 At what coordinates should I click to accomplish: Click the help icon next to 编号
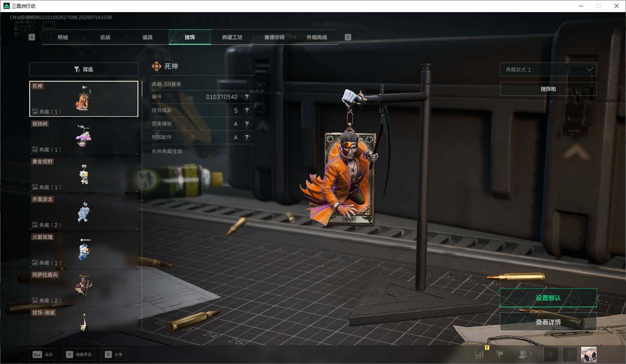click(247, 97)
